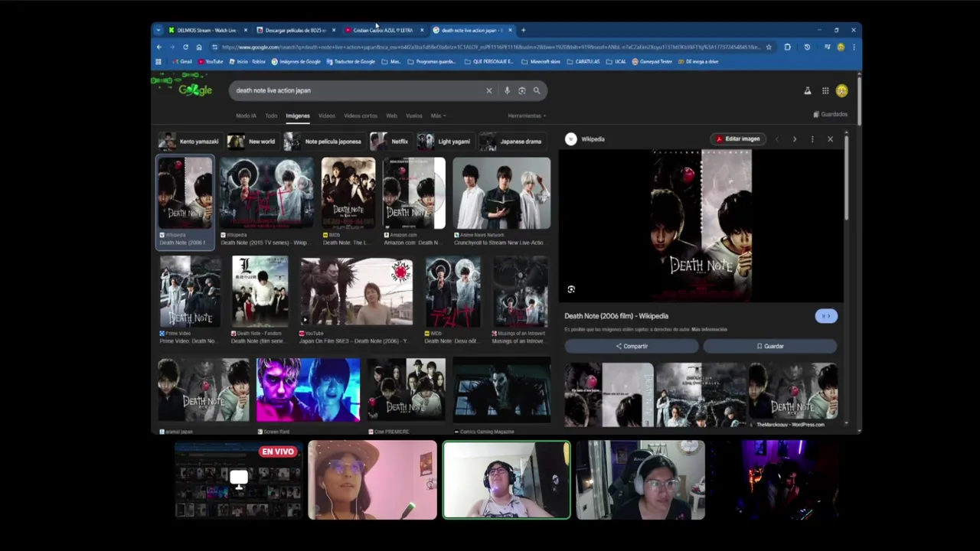Click the results page vertical scrollbar

[x=858, y=99]
